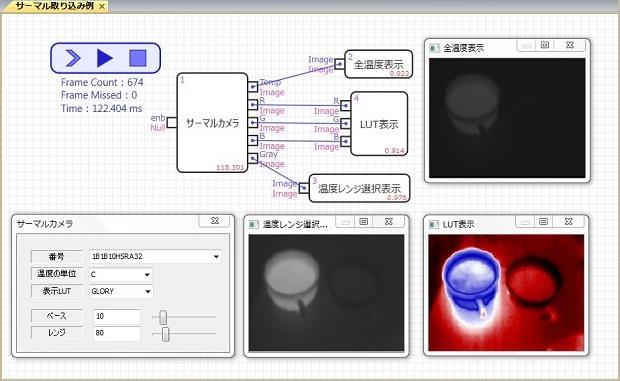Image resolution: width=620 pixels, height=381 pixels.
Task: Click the 全温度表示 window title icon
Action: (435, 48)
